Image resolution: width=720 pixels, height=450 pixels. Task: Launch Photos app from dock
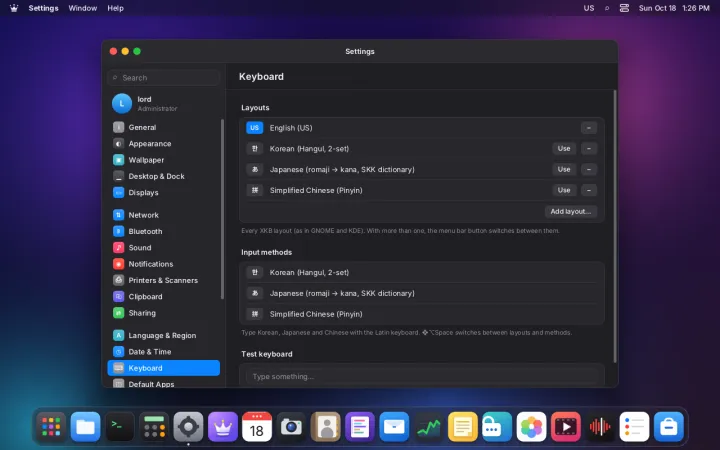click(x=531, y=427)
